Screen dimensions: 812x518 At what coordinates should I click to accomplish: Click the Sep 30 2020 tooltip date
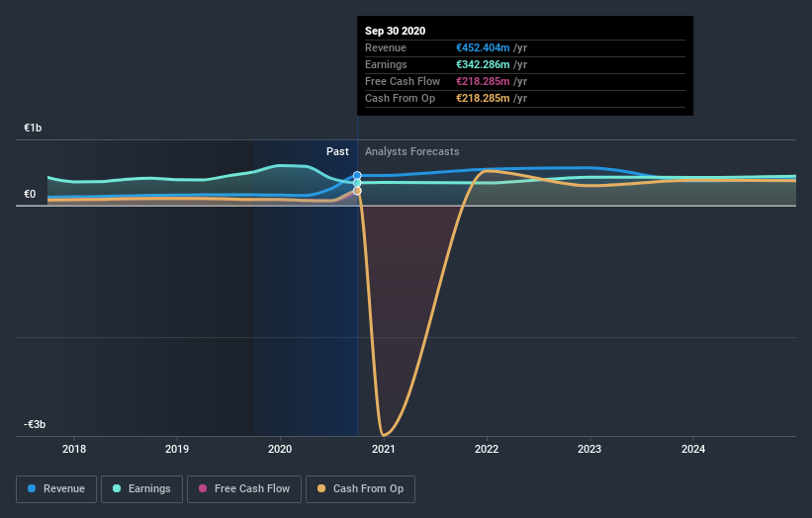click(396, 31)
